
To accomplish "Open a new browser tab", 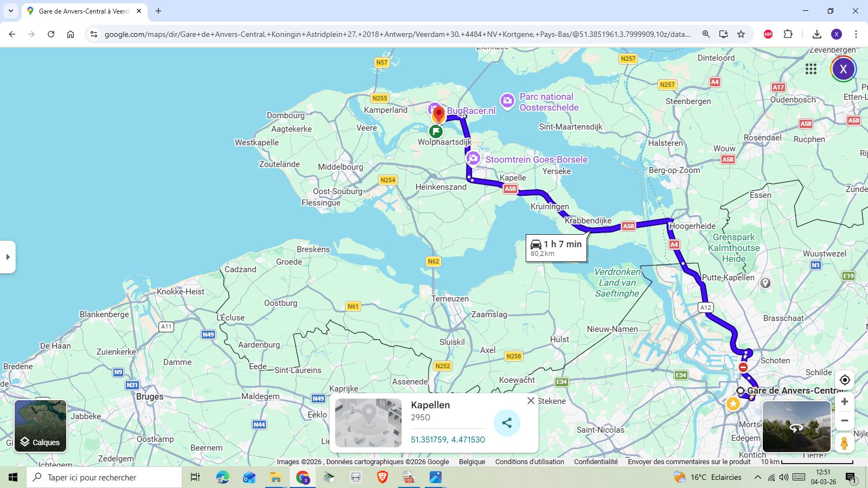I will click(158, 11).
